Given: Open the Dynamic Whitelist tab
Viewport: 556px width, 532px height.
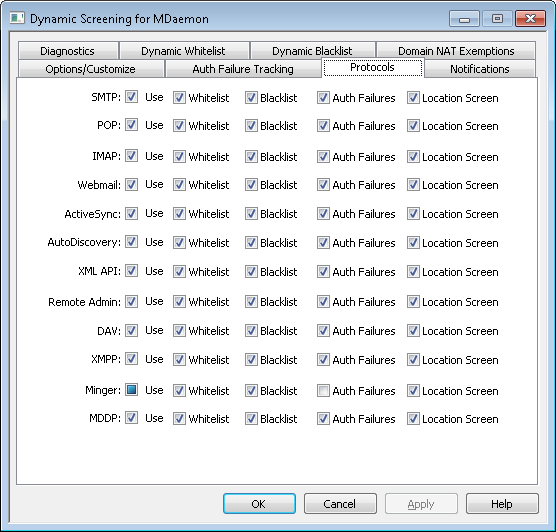Looking at the screenshot, I should (x=184, y=51).
